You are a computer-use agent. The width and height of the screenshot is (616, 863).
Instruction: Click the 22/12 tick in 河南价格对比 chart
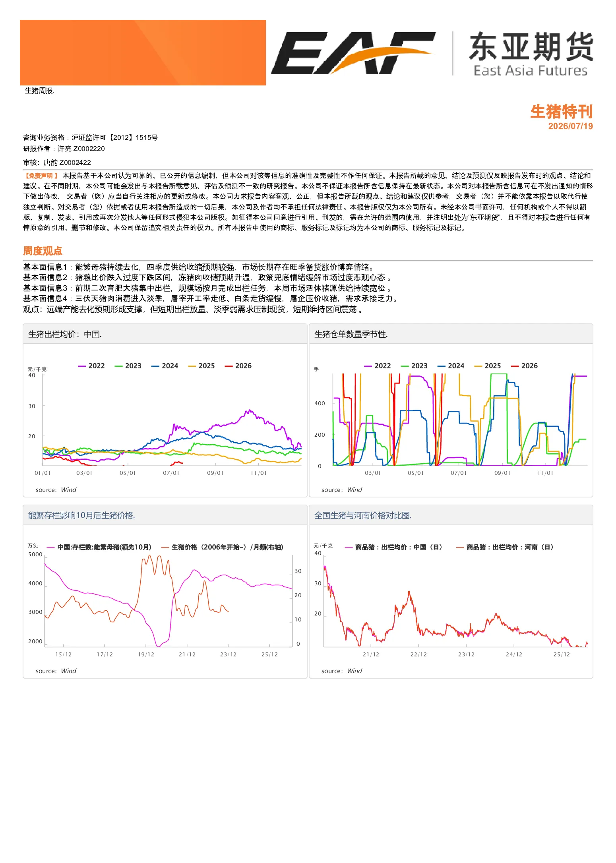(418, 654)
